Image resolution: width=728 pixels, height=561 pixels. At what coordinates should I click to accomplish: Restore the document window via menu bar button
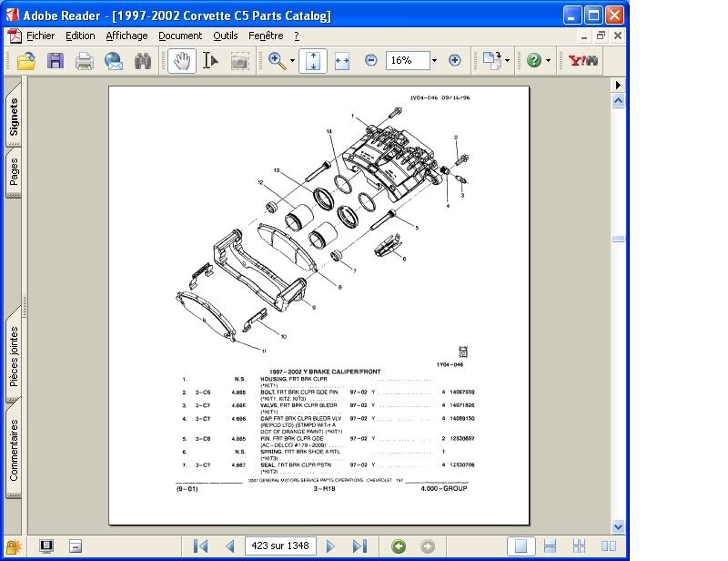coord(601,36)
